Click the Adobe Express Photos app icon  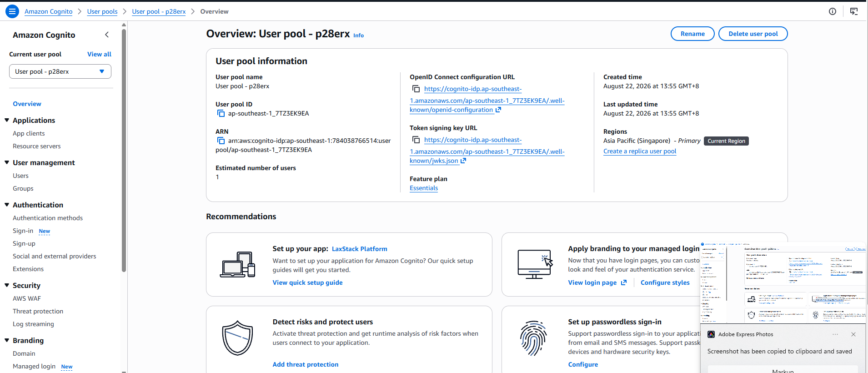tap(711, 334)
